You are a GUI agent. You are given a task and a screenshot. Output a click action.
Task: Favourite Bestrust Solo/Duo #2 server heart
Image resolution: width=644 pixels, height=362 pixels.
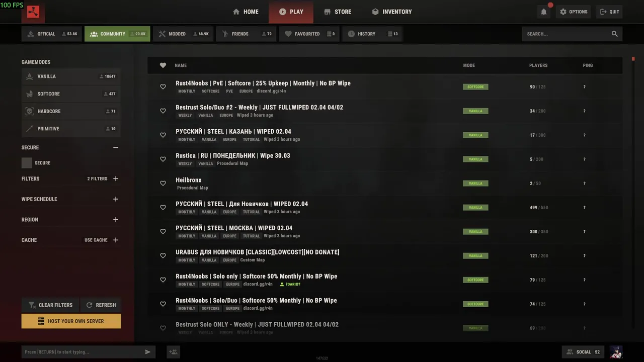(x=163, y=111)
